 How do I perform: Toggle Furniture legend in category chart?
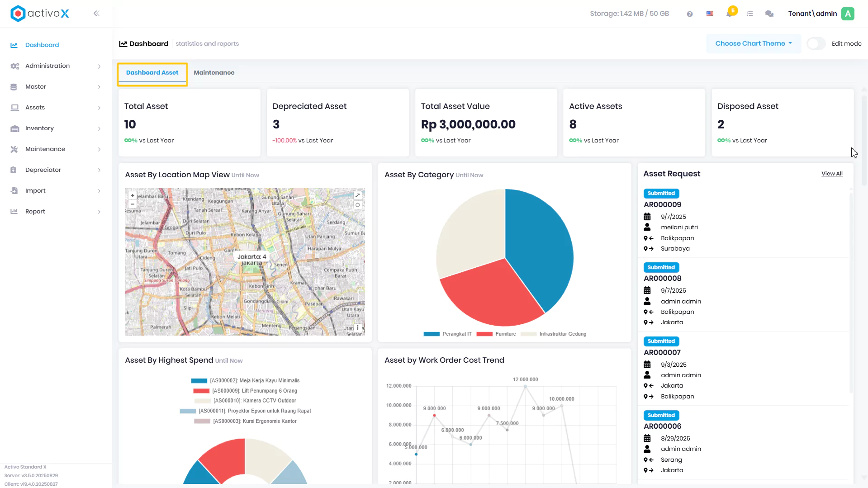click(x=496, y=334)
